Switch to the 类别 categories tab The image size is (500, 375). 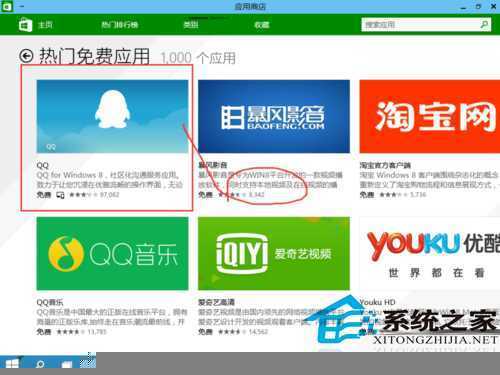pyautogui.click(x=191, y=25)
